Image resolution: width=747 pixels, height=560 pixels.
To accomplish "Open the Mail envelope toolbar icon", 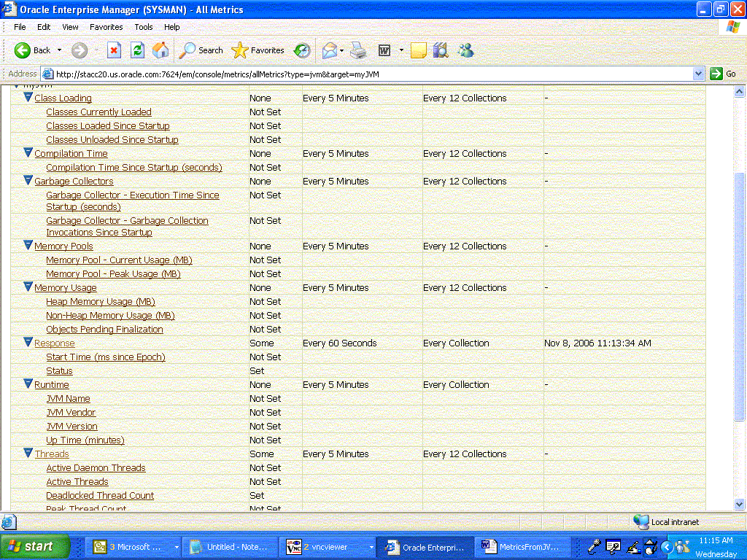I will (330, 50).
